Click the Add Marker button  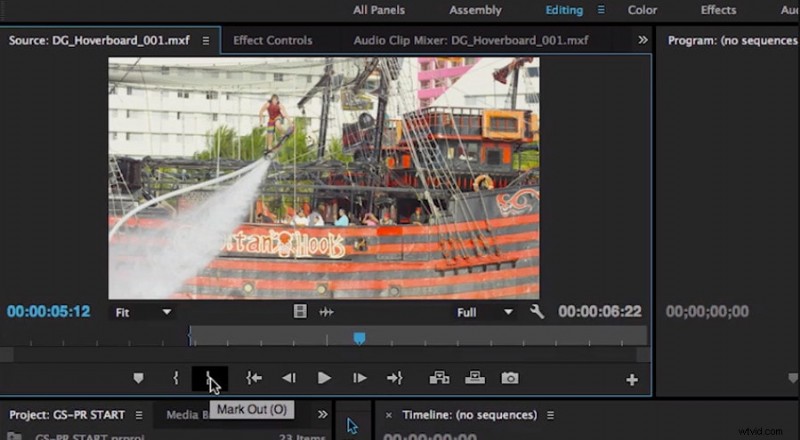pyautogui.click(x=138, y=378)
